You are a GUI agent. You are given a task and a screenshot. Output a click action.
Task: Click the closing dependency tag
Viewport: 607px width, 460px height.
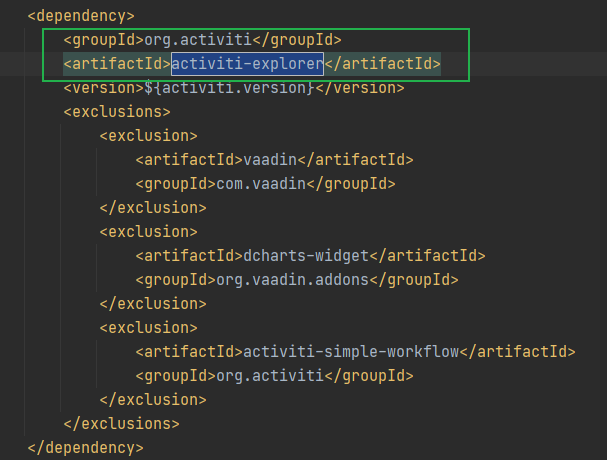click(86, 448)
